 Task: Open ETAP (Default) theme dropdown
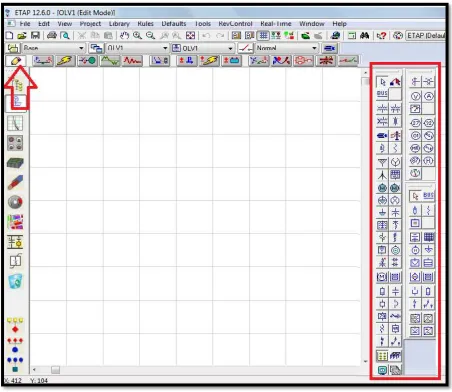click(x=425, y=35)
